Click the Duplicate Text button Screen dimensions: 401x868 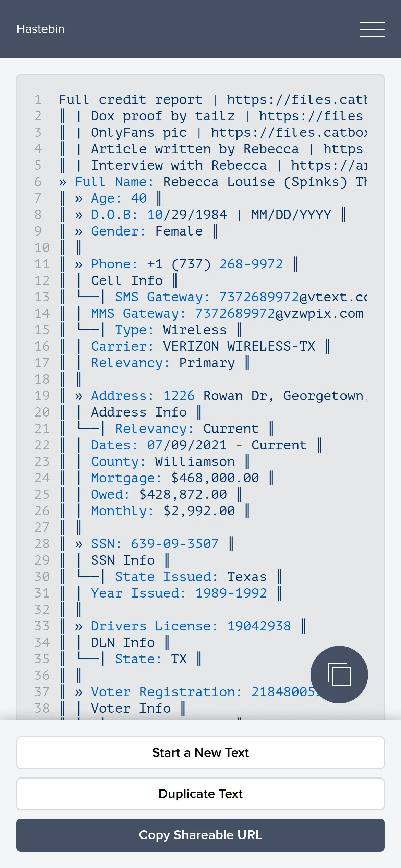200,794
